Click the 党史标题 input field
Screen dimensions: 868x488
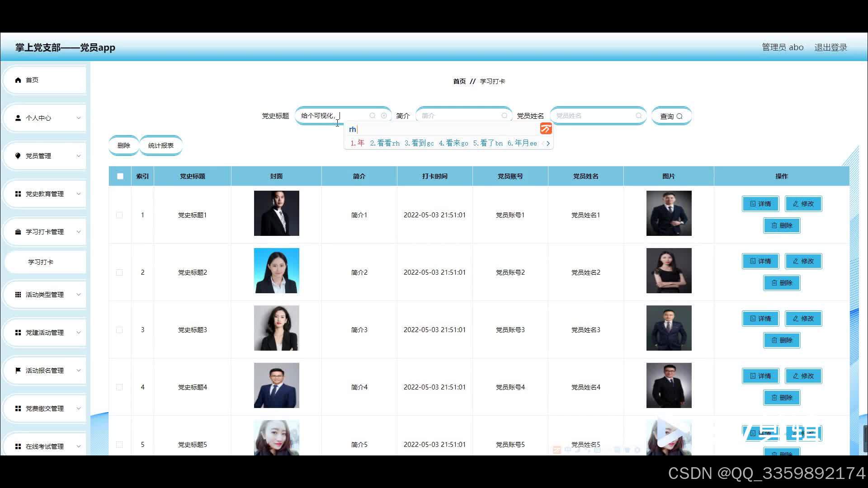coord(343,116)
